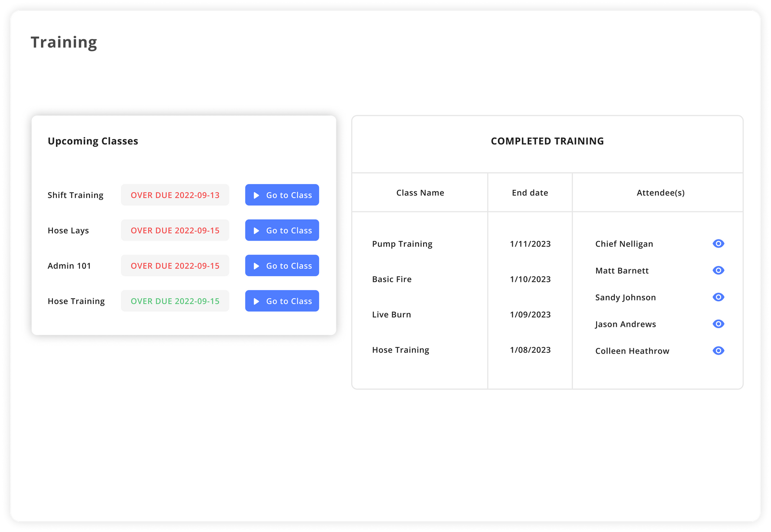Viewport: 771px width, 532px height.
Task: Toggle visibility for Colleen Heathrow's attendance
Action: tap(718, 351)
